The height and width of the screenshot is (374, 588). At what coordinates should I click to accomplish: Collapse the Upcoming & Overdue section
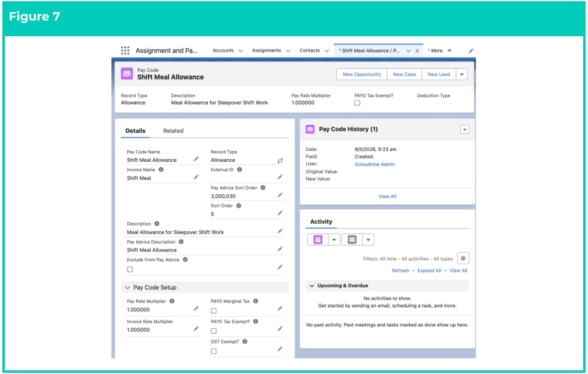pyautogui.click(x=311, y=286)
